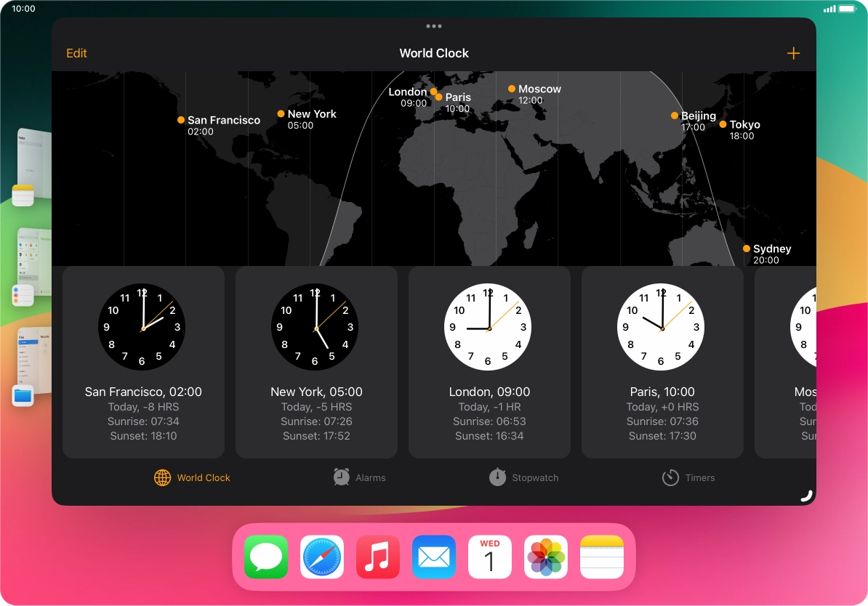Tap the multitasking dots above World Clock
Screen dimensions: 868x606
[x=434, y=25]
